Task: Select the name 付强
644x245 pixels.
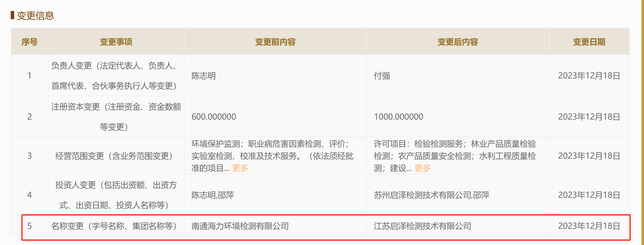Action: [382, 76]
